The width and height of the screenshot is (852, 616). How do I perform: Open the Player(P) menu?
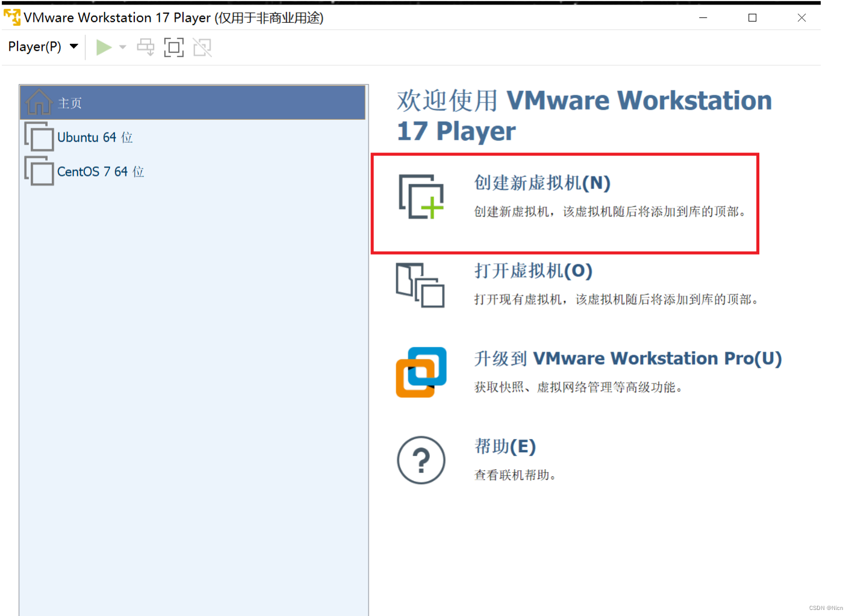click(35, 46)
